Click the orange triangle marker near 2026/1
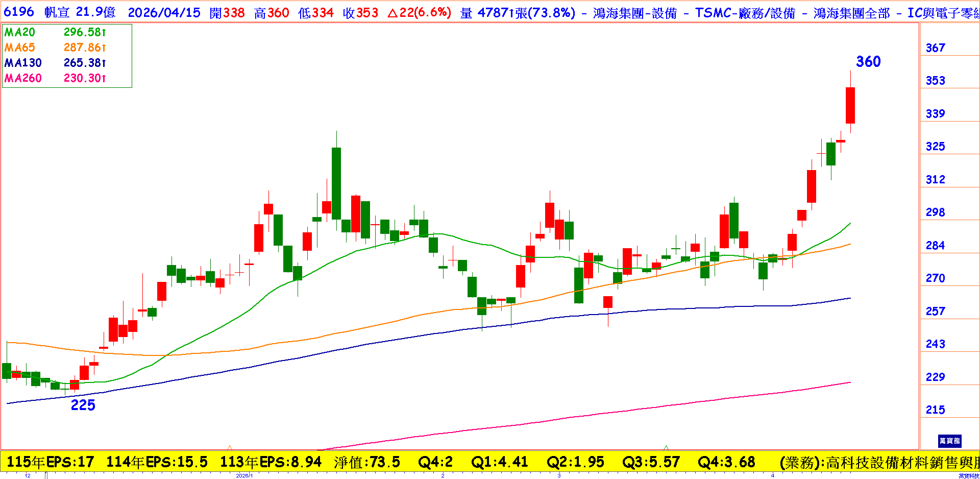The height and width of the screenshot is (479, 980). click(230, 447)
